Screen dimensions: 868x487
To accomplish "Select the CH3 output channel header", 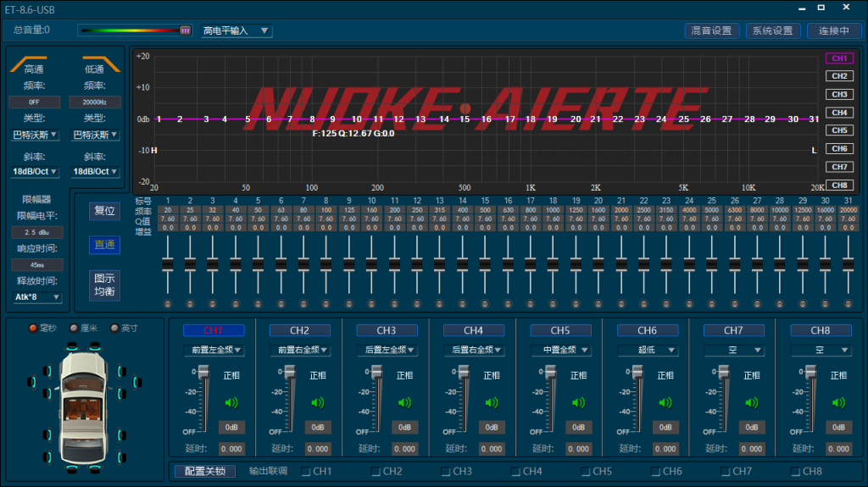I will click(387, 330).
